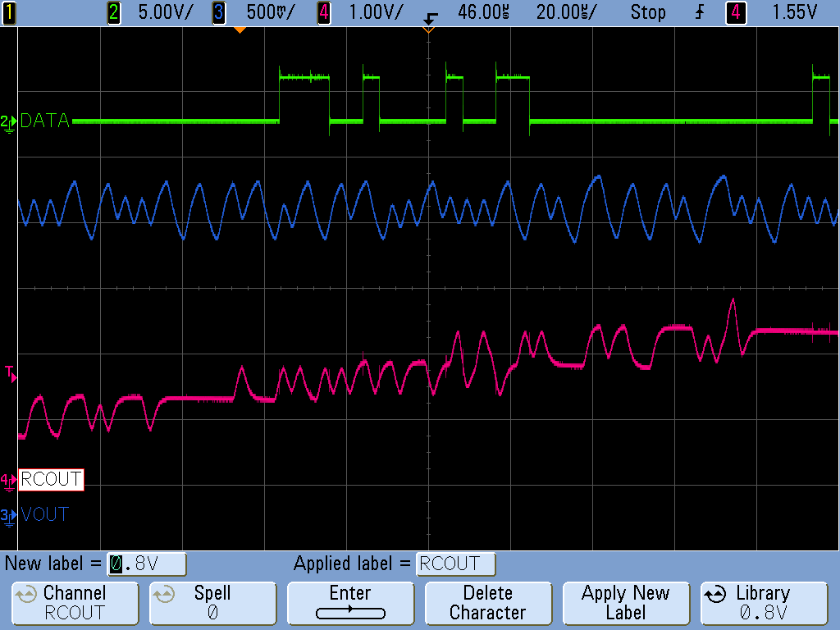Click the pink trigger level T marker

tap(10, 374)
